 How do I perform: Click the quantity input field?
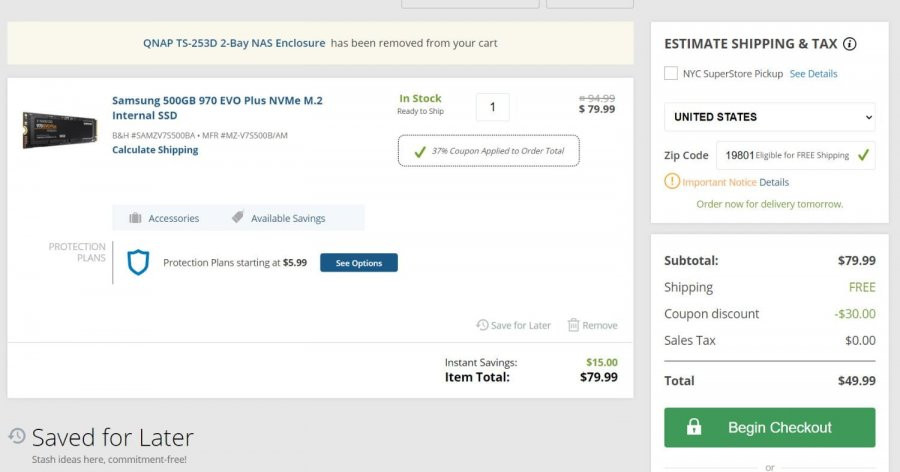click(492, 107)
